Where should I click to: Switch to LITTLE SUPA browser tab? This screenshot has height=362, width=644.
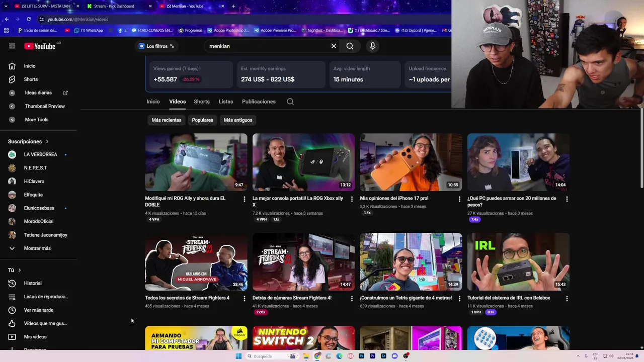pos(46,6)
